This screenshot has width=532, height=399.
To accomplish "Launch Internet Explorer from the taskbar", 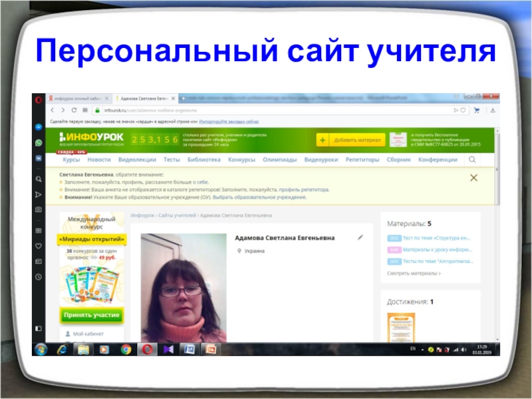I will coord(62,349).
